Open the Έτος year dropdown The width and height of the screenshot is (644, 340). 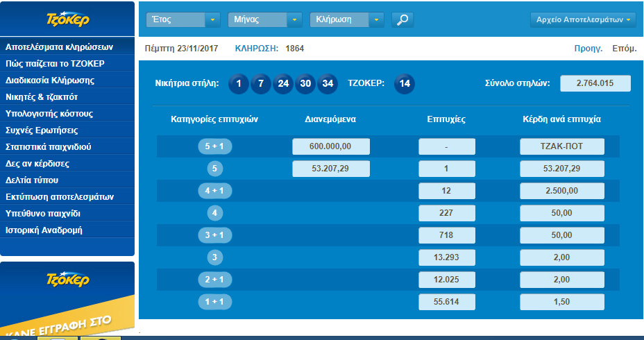183,20
